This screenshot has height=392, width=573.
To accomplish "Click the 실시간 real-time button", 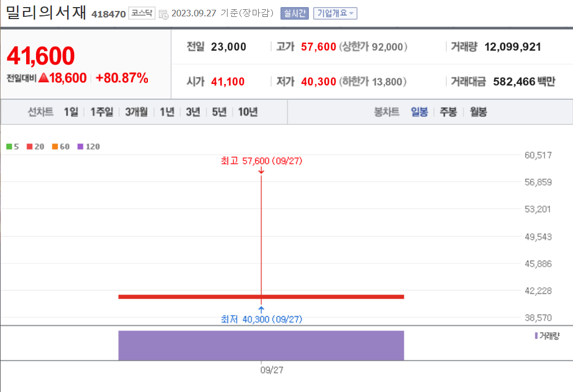I will point(295,14).
